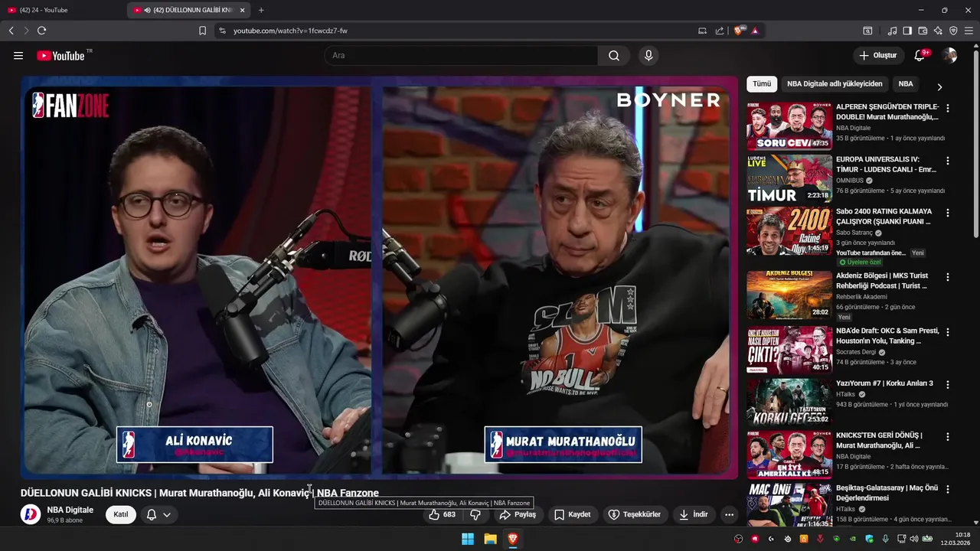
Task: Open options for ALPEREN ŞENGÜN'DEN TRIPLE-DOUBLE video
Action: pos(948,109)
